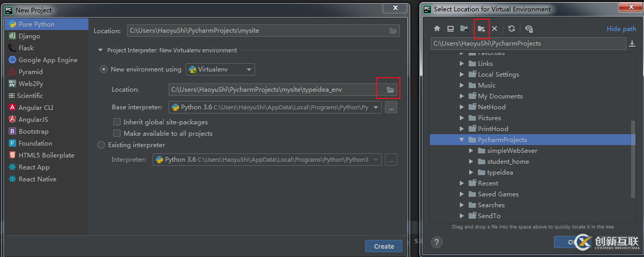Click the delete X toolbar icon

click(495, 29)
